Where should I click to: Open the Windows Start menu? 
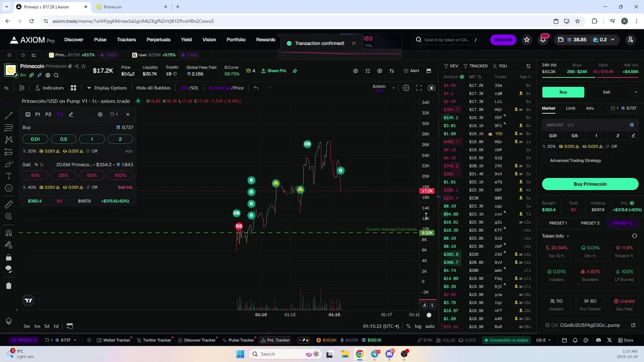(240, 354)
